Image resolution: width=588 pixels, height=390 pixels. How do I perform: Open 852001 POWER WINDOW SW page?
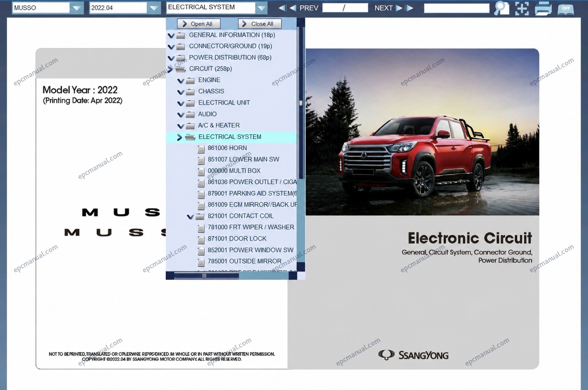(250, 250)
